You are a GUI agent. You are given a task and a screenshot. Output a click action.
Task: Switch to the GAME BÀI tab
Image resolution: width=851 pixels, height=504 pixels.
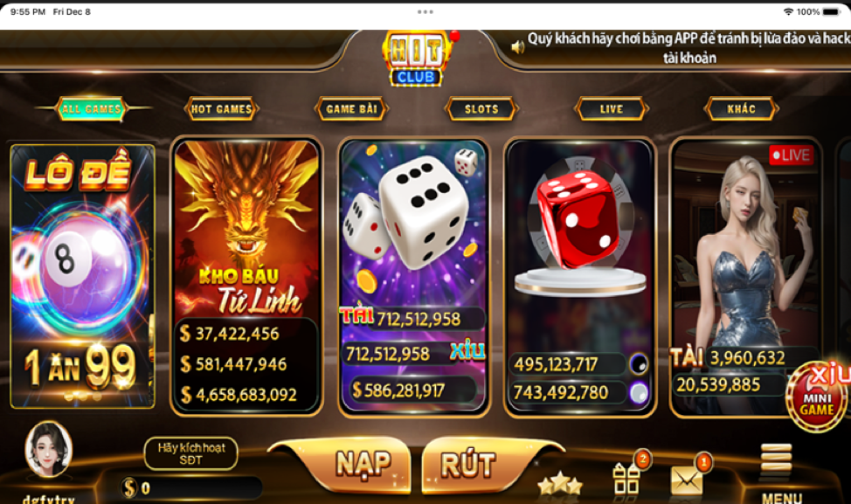tap(352, 109)
